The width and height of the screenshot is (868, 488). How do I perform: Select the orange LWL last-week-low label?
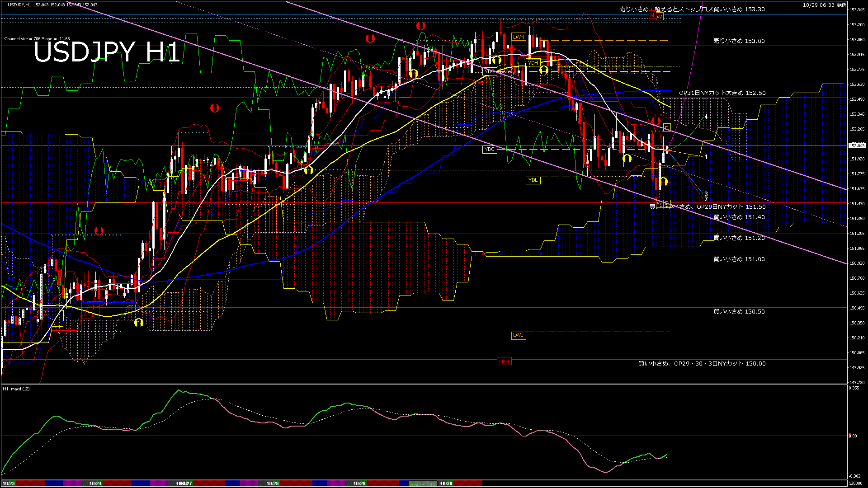pyautogui.click(x=518, y=335)
